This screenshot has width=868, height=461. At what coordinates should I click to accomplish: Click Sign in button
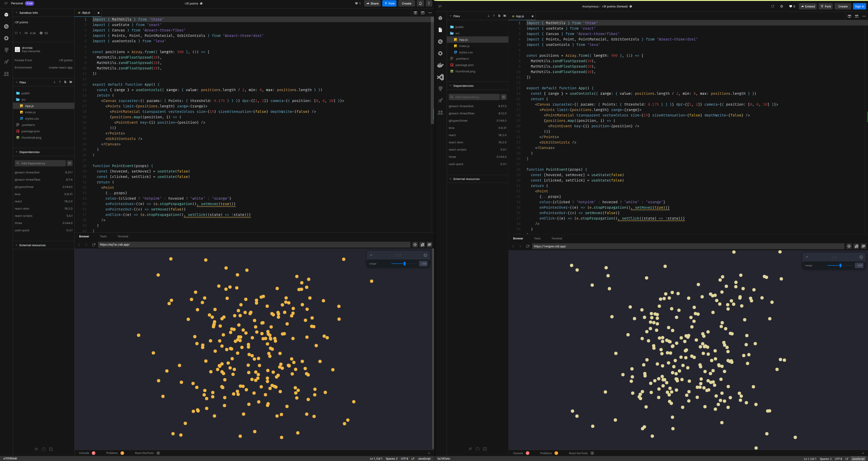(x=859, y=6)
